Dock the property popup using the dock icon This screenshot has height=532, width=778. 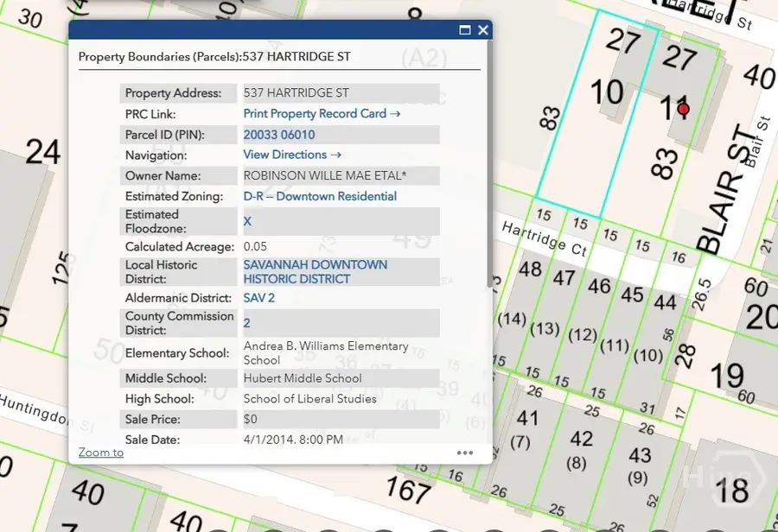(464, 29)
